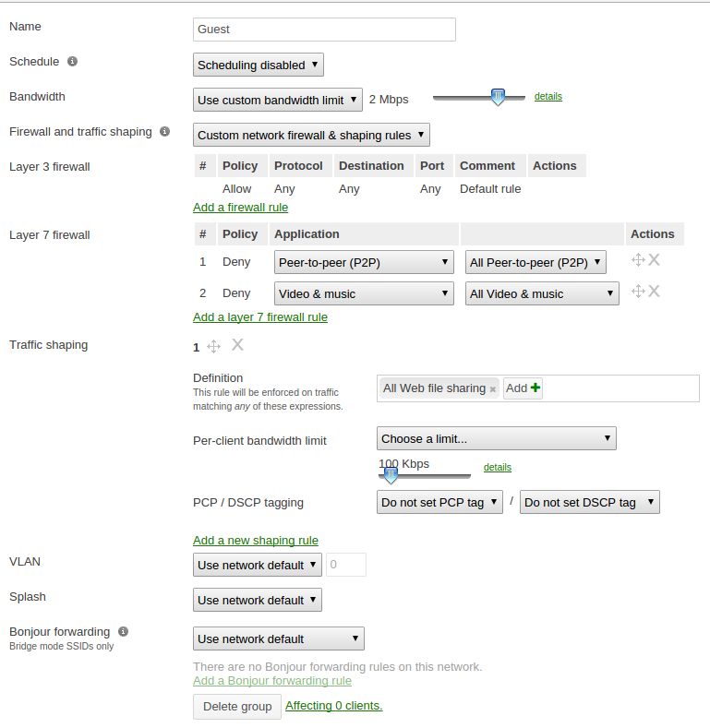Remove traffic shaping rule 1
710x728 pixels.
coord(237,345)
